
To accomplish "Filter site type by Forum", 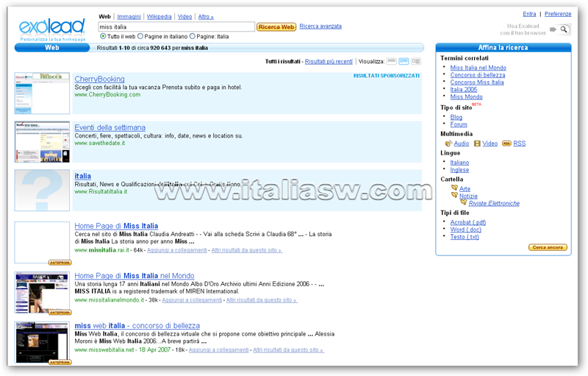I will 459,124.
